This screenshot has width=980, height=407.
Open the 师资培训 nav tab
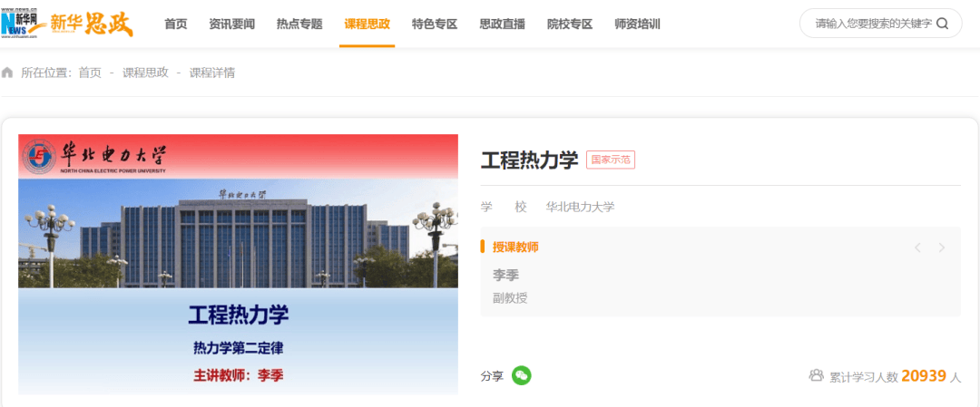637,24
